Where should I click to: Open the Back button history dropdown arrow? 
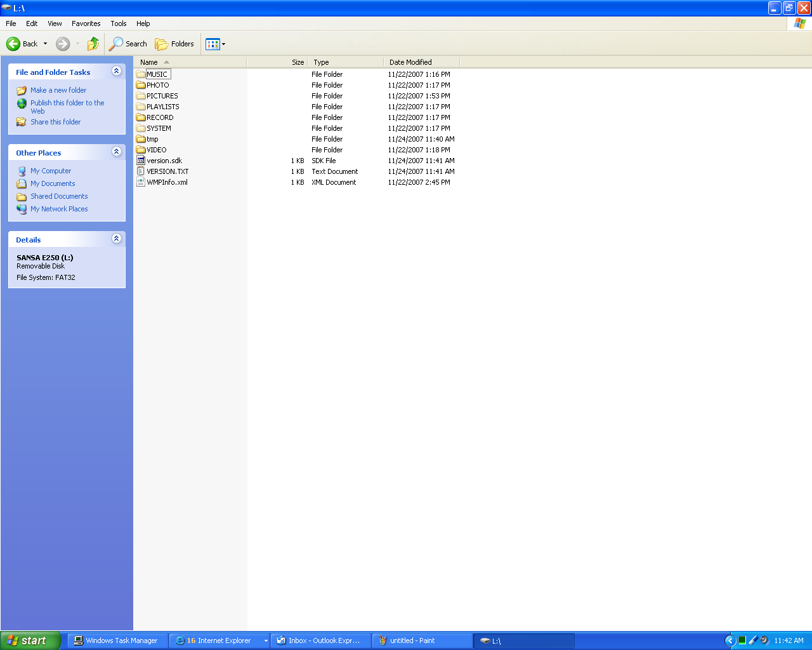45,44
